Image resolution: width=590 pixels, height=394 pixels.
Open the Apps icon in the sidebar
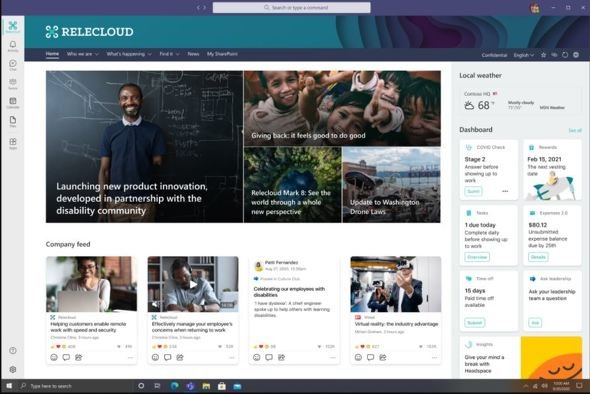(13, 143)
